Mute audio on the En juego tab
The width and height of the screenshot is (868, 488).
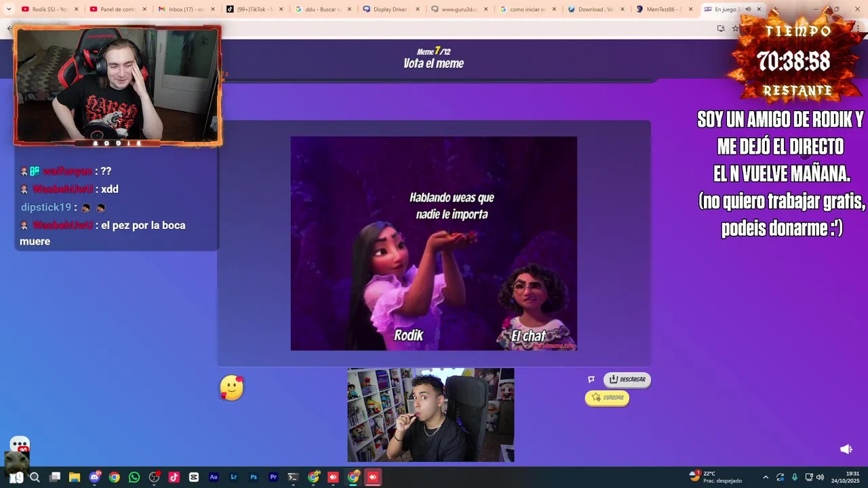748,9
